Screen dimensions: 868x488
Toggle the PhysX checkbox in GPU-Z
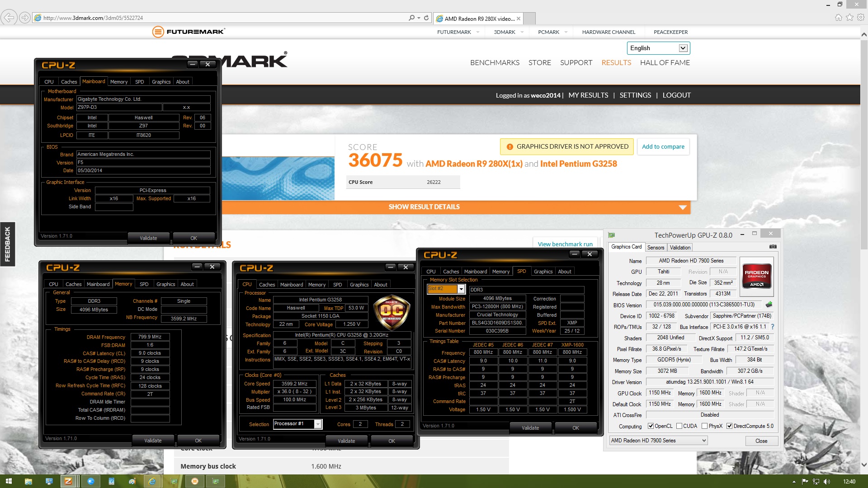704,426
